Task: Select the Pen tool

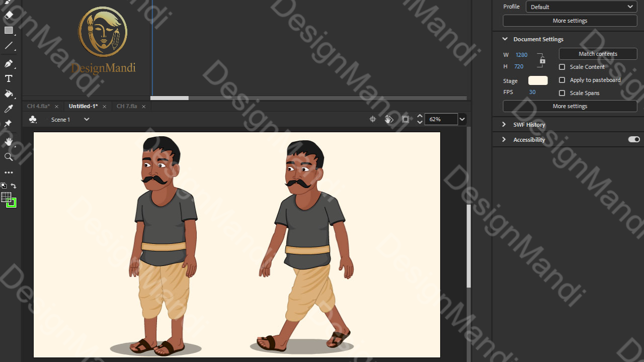Action: [8, 63]
